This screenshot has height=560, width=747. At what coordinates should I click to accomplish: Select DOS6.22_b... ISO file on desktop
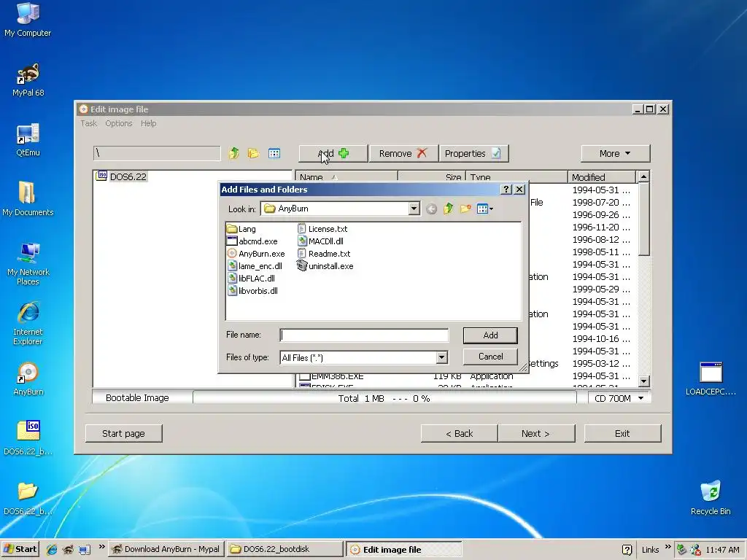[x=28, y=438]
